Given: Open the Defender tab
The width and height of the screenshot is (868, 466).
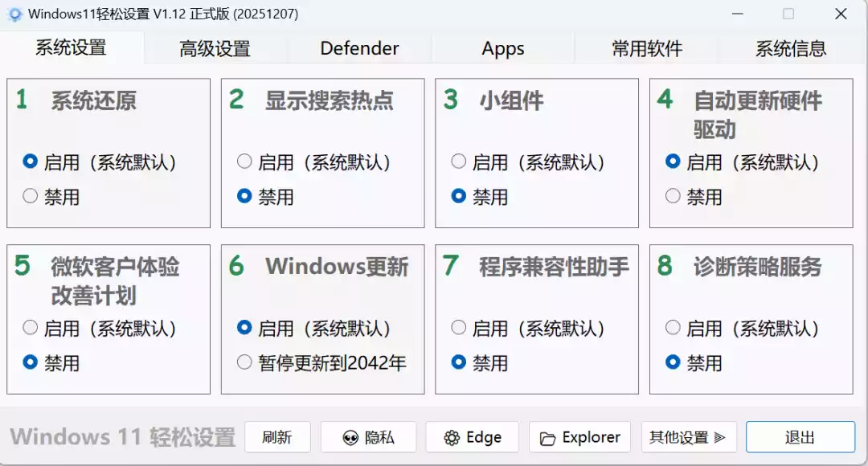Looking at the screenshot, I should coord(359,49).
